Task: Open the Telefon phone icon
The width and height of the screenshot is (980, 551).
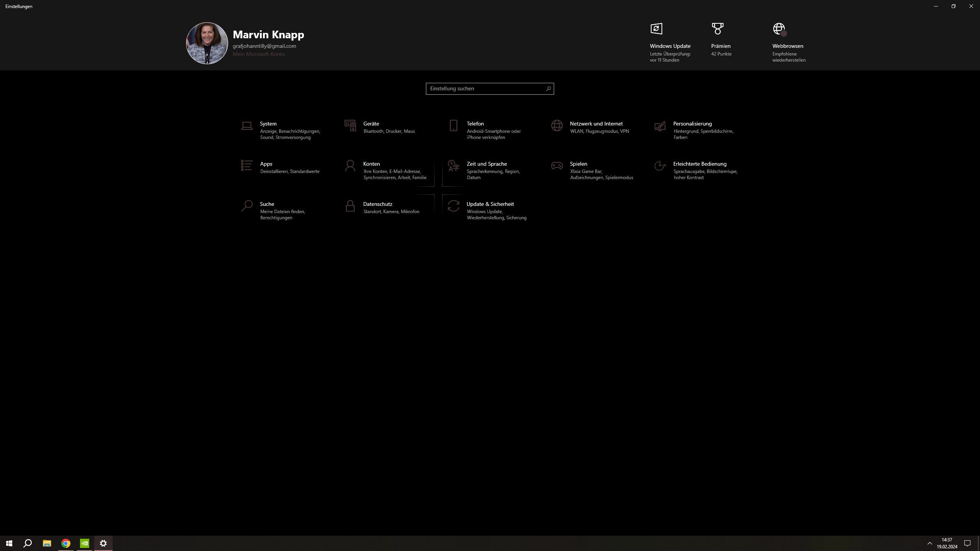Action: click(x=453, y=126)
